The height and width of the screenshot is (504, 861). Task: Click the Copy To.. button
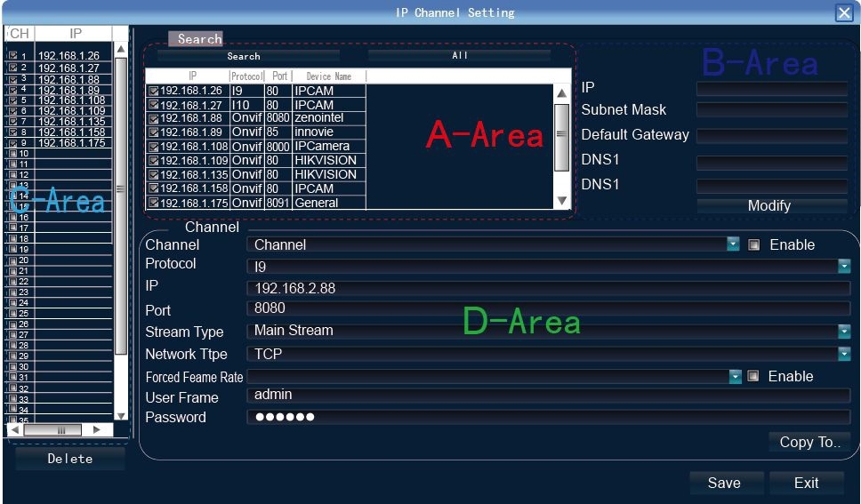809,443
